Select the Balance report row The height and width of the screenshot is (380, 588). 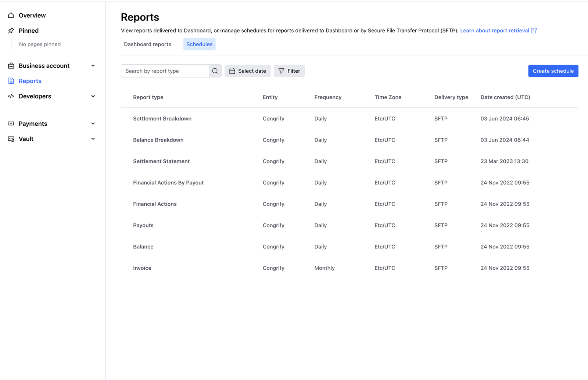point(349,247)
